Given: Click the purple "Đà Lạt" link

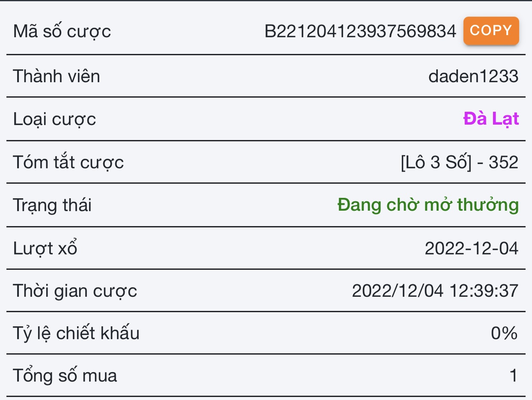Looking at the screenshot, I should (491, 119).
